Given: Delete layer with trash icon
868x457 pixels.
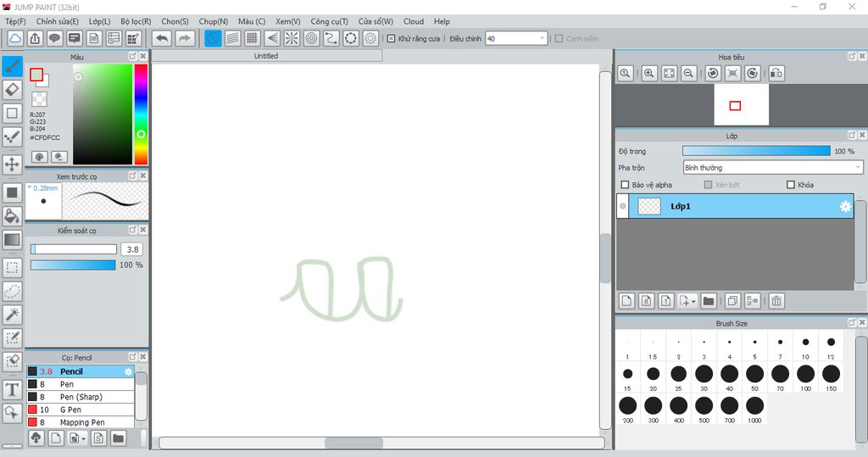Looking at the screenshot, I should [776, 301].
